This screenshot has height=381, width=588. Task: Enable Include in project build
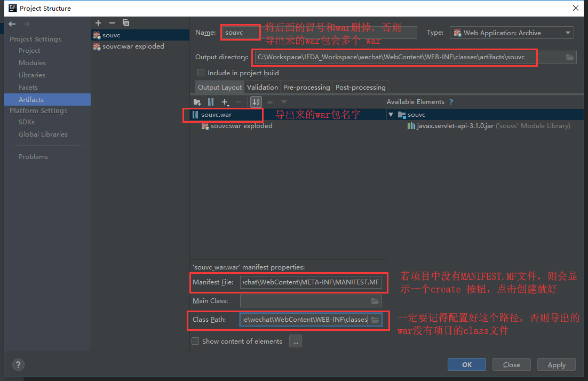(x=201, y=73)
